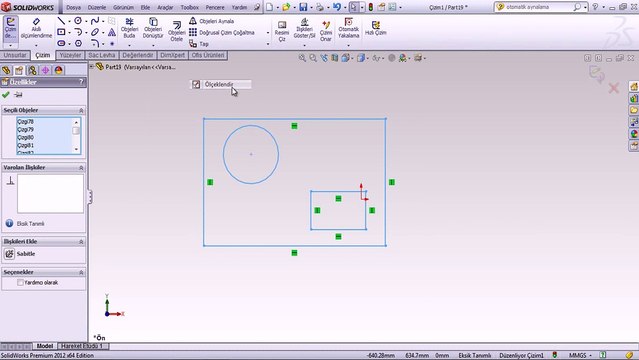Click Doğrusal Çizim Çoğaltma pattern tool
The height and width of the screenshot is (360, 639).
coord(222,32)
